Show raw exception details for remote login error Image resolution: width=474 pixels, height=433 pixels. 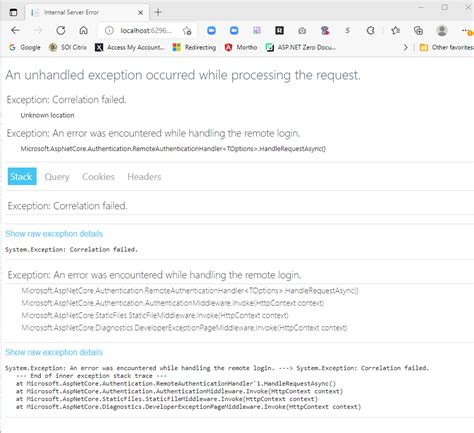(x=54, y=352)
